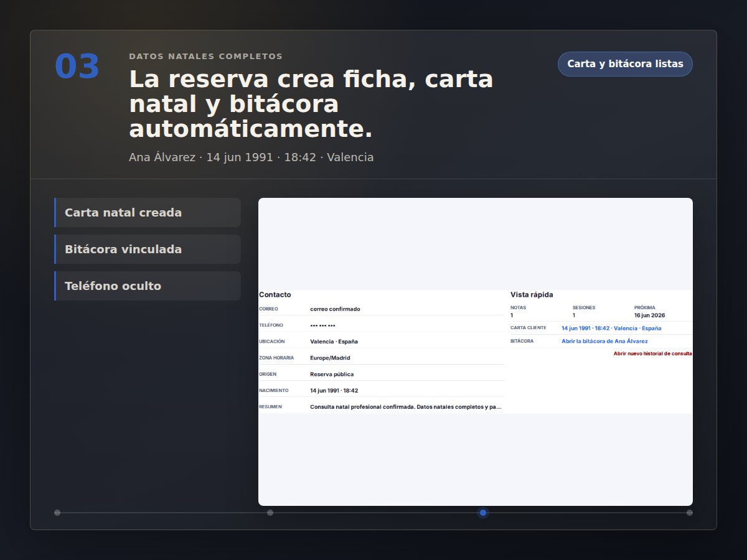Click the 'DATOS NATALES COMPLETOS' label
747x560 pixels.
click(205, 57)
